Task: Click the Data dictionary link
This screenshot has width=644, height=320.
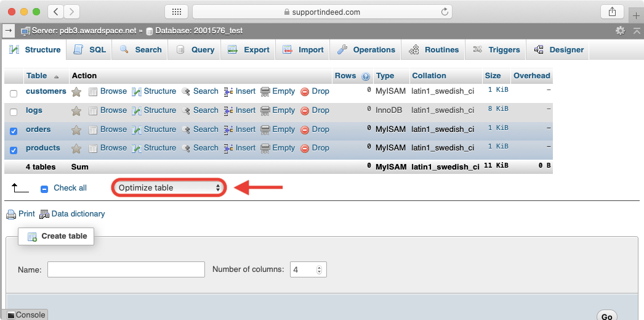Action: 78,214
